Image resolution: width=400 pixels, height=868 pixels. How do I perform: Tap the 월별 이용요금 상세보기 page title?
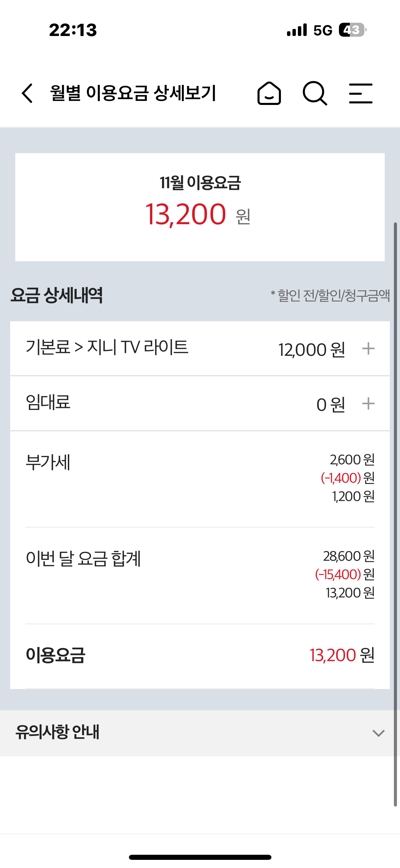click(133, 93)
